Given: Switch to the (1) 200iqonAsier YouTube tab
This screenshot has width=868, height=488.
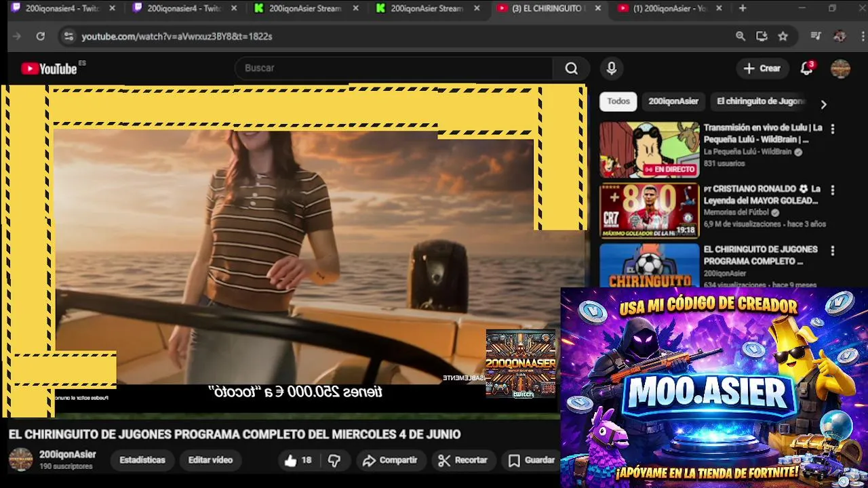Looking at the screenshot, I should click(669, 8).
